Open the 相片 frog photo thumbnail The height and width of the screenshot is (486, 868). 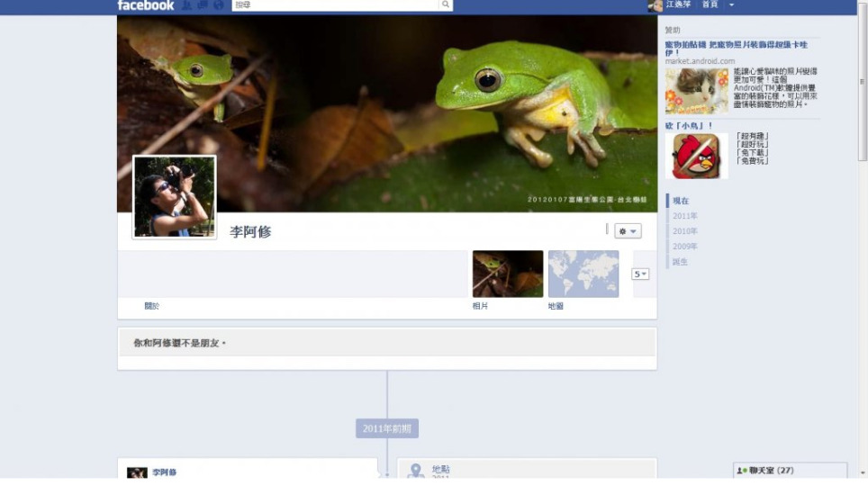click(x=508, y=274)
